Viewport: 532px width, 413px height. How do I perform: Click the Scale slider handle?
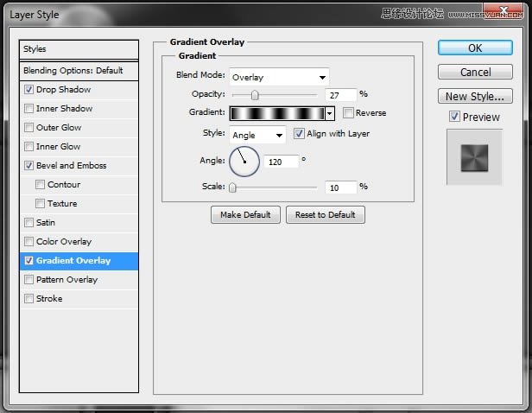point(232,187)
